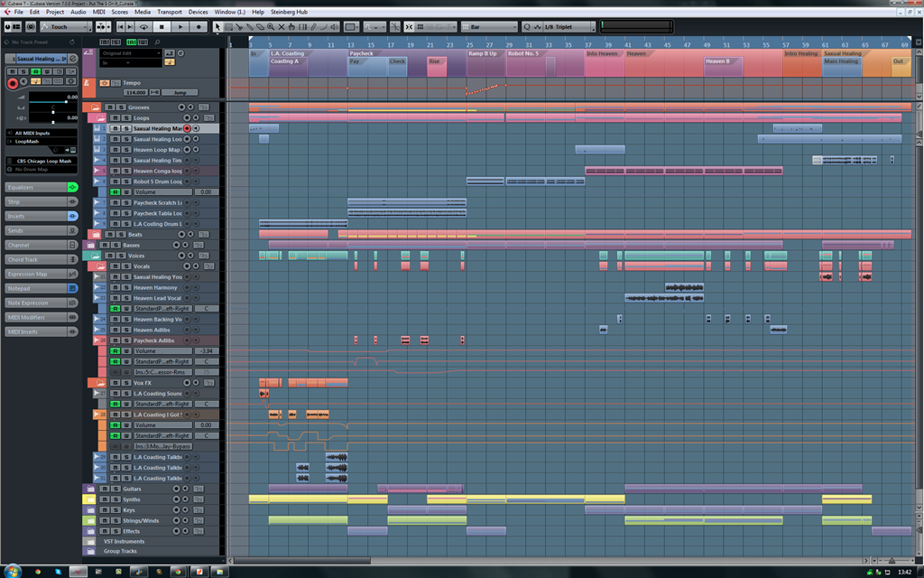Select the Line tool
This screenshot has width=924, height=578.
[x=324, y=26]
